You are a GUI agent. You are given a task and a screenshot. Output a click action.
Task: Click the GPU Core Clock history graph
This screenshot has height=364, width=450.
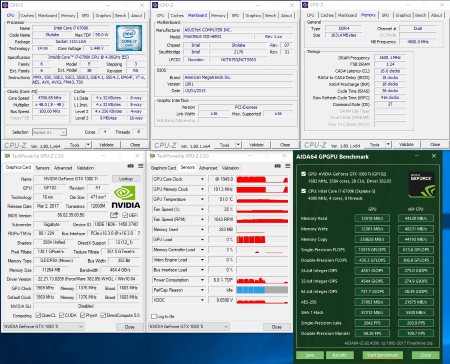point(262,179)
